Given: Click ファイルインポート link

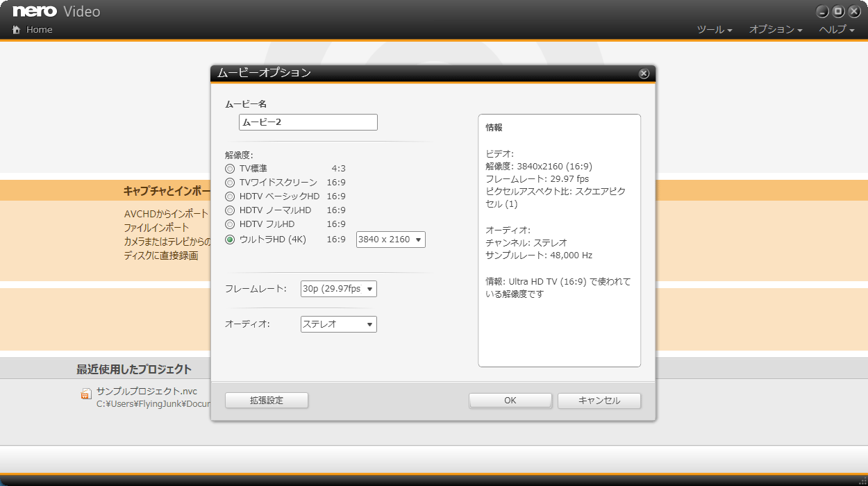Looking at the screenshot, I should (156, 228).
